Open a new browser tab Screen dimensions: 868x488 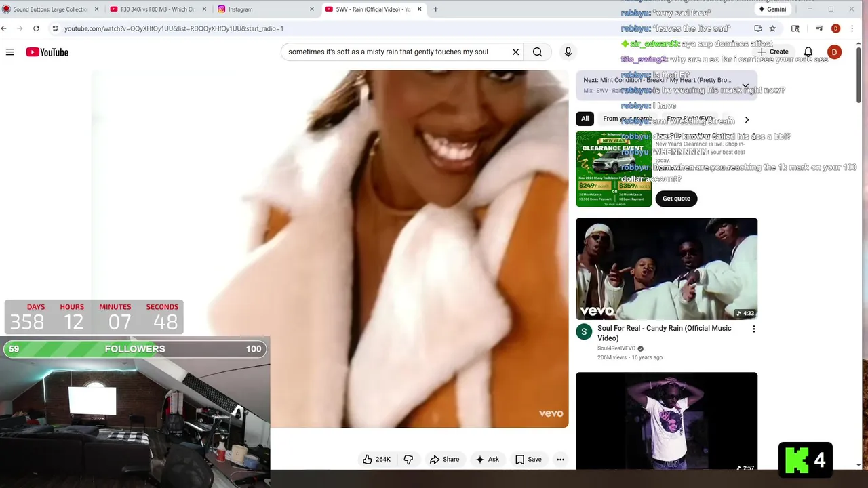click(x=435, y=9)
